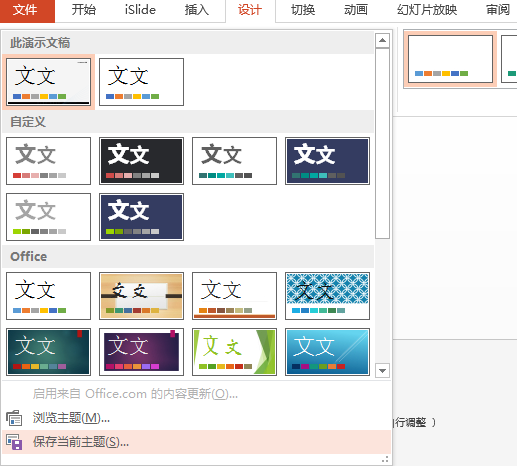Select second white theme under 此演示文稿
This screenshot has width=517, height=466.
coord(141,82)
